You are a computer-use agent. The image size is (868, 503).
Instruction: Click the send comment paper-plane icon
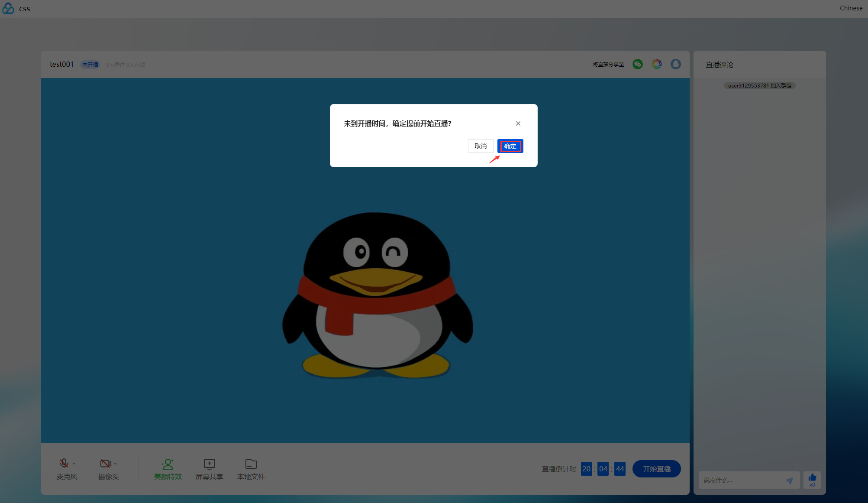pyautogui.click(x=790, y=480)
